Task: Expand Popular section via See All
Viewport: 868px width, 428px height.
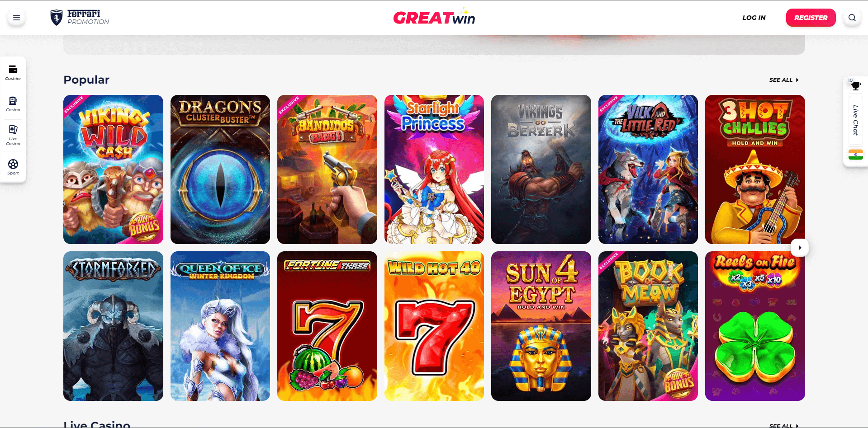Action: tap(784, 80)
